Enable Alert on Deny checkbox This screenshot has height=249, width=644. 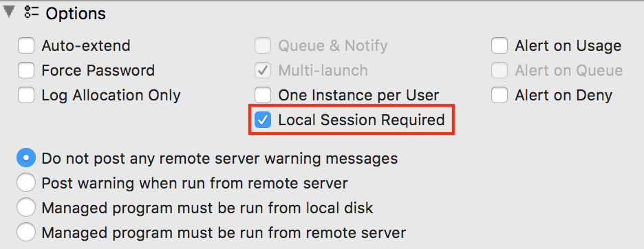500,96
